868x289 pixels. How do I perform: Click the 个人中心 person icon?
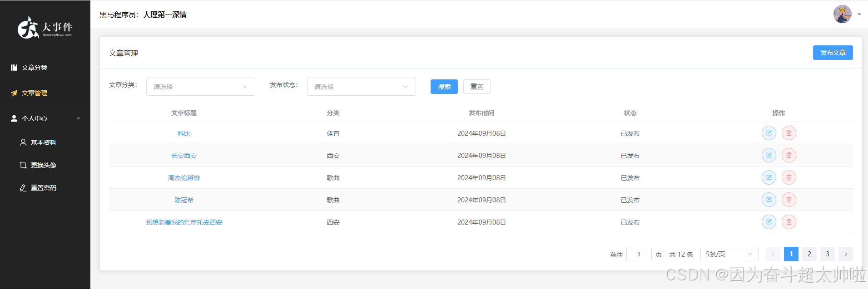[x=14, y=118]
